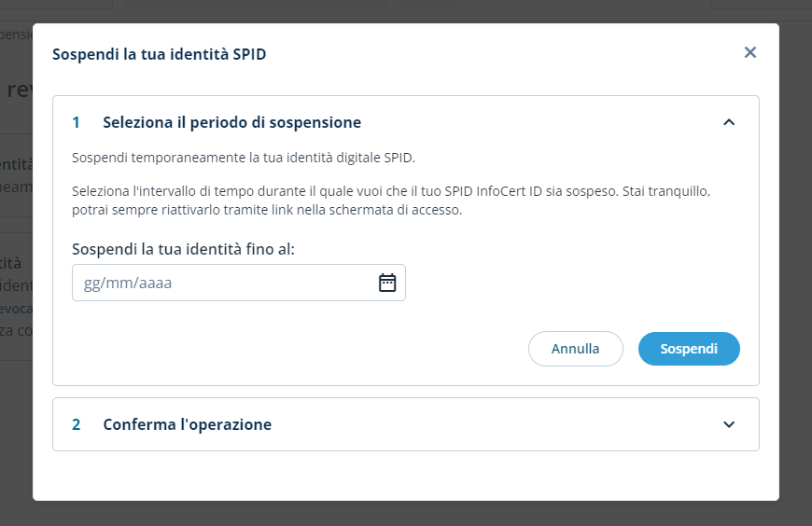Click the dimmed page area above the dialog
This screenshot has width=812, height=526.
click(406, 9)
